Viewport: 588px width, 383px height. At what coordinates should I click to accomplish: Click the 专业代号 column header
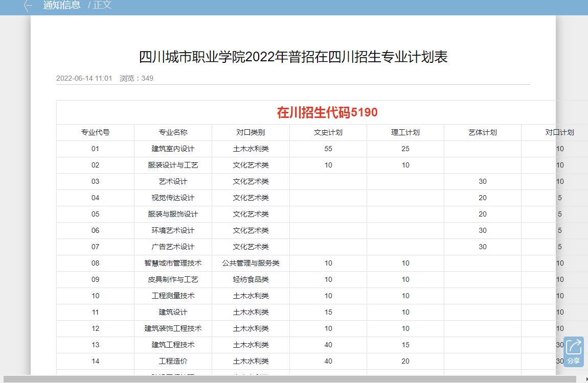(95, 133)
